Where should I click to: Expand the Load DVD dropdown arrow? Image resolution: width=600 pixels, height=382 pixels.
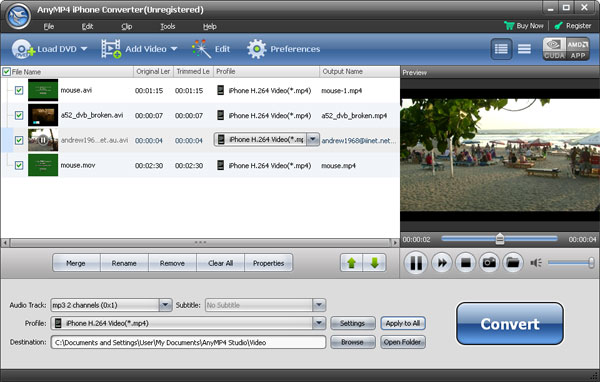(x=84, y=49)
